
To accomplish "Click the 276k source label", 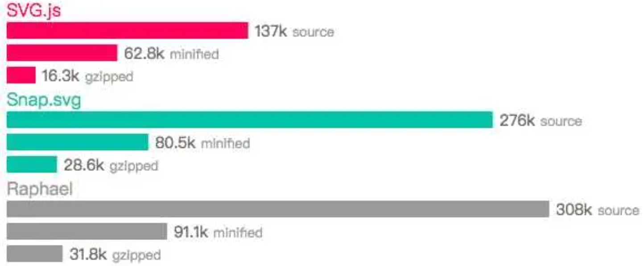I will (x=541, y=121).
